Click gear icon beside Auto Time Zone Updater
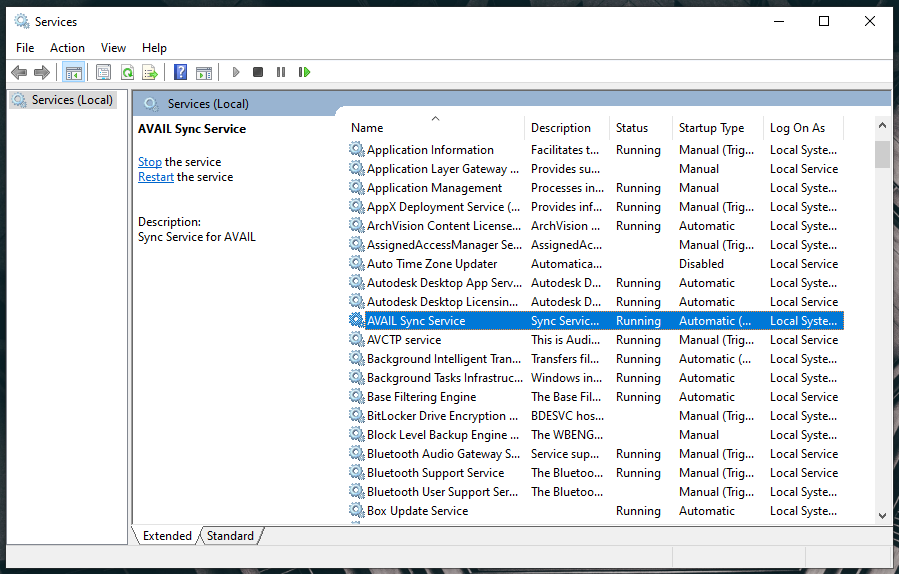Image resolution: width=899 pixels, height=574 pixels. [357, 263]
